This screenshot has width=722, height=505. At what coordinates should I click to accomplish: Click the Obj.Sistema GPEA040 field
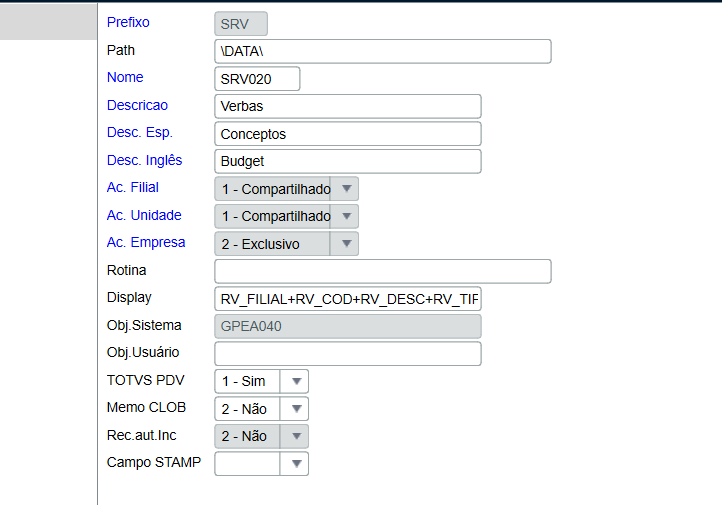pos(347,326)
